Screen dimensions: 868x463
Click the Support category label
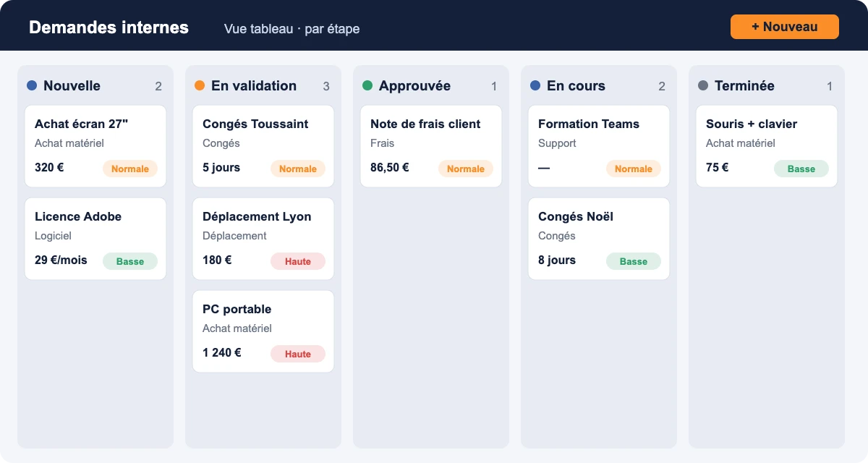click(x=557, y=143)
